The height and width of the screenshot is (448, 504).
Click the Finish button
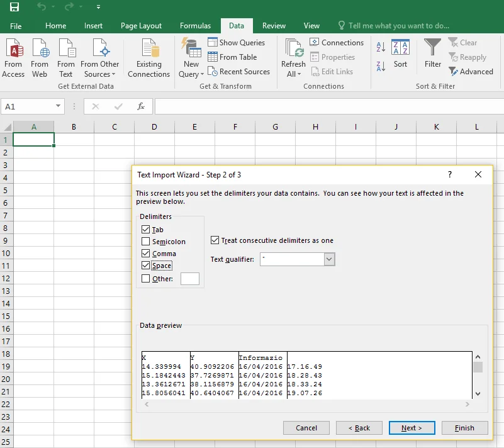465,428
